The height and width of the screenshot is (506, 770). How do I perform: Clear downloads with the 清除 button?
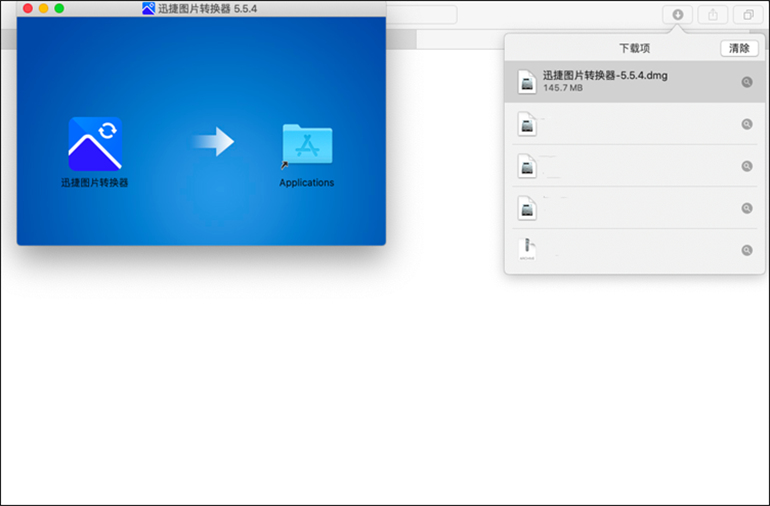[x=739, y=48]
